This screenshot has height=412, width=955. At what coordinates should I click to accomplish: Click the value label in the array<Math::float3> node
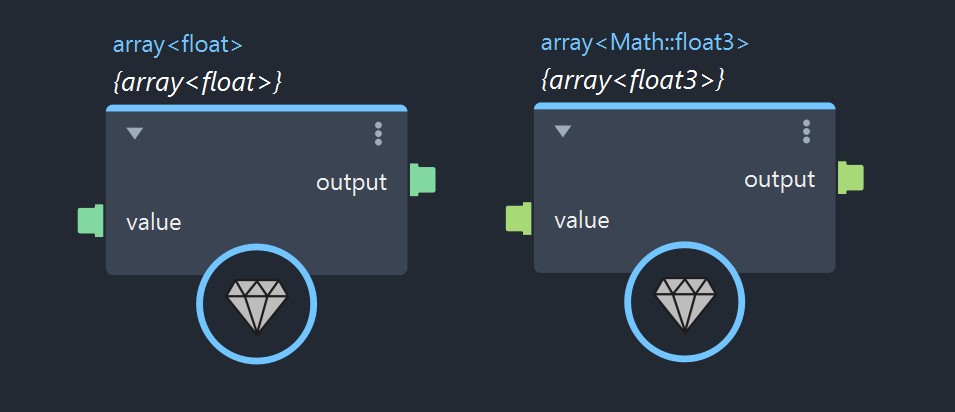[582, 220]
